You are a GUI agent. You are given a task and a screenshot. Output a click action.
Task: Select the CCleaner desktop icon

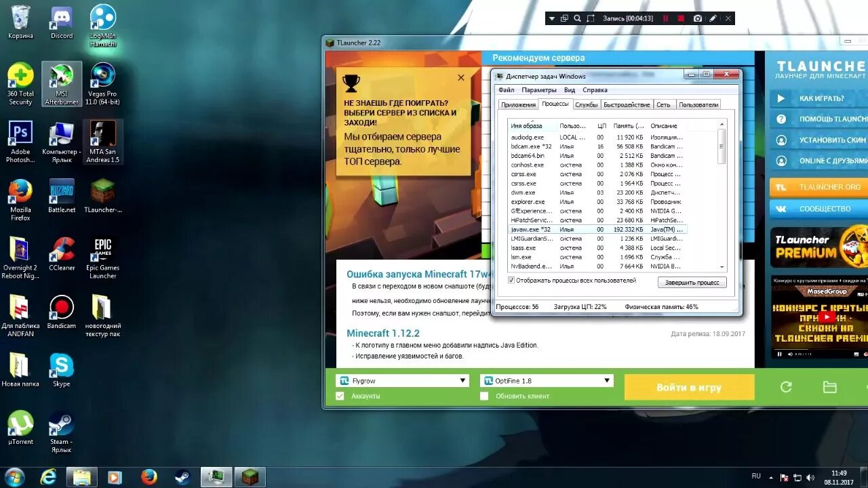tap(62, 254)
